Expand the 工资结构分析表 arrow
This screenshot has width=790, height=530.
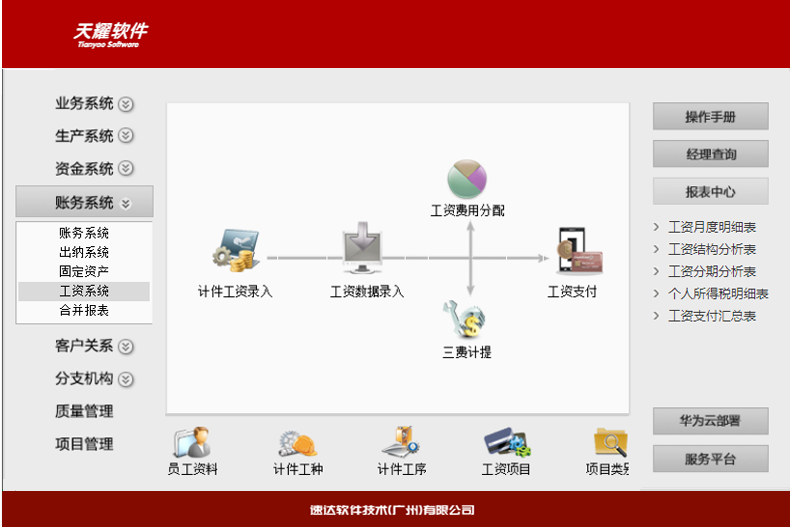coord(656,249)
